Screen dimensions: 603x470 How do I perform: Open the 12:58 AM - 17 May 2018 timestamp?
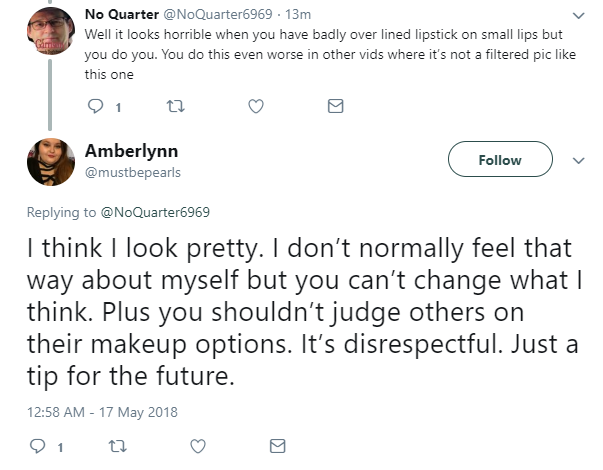click(102, 412)
